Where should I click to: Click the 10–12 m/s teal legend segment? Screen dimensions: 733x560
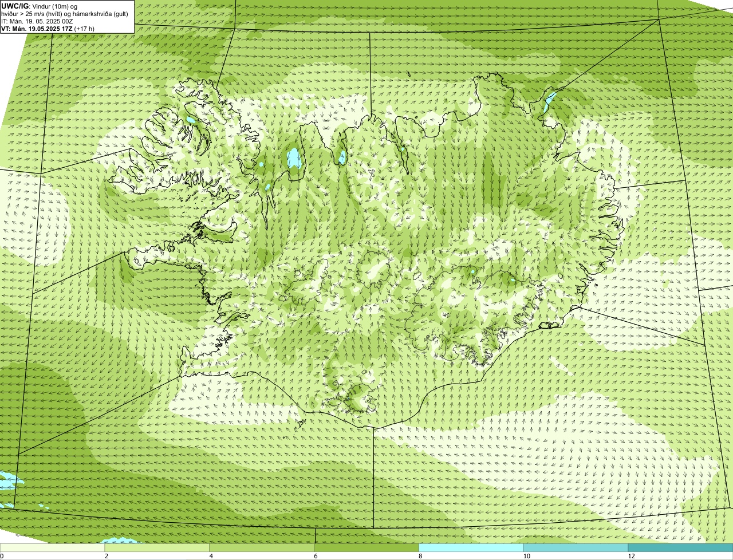coord(576,547)
